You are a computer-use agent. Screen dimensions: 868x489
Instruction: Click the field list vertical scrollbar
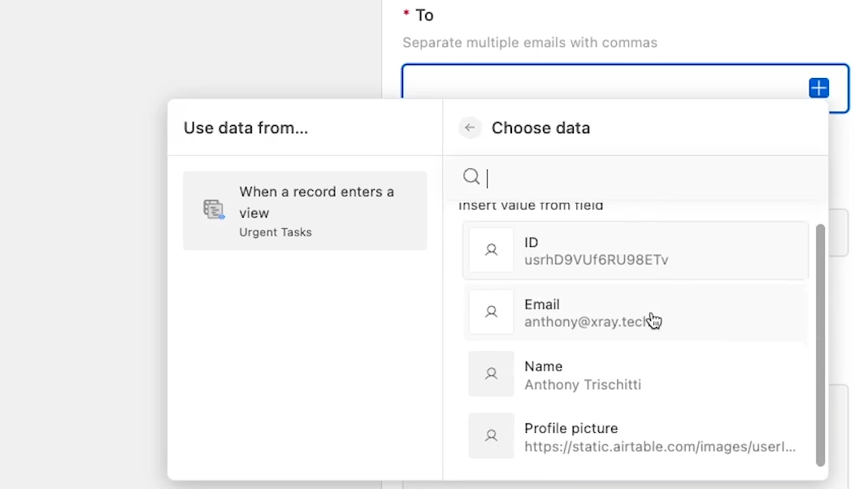click(x=820, y=345)
